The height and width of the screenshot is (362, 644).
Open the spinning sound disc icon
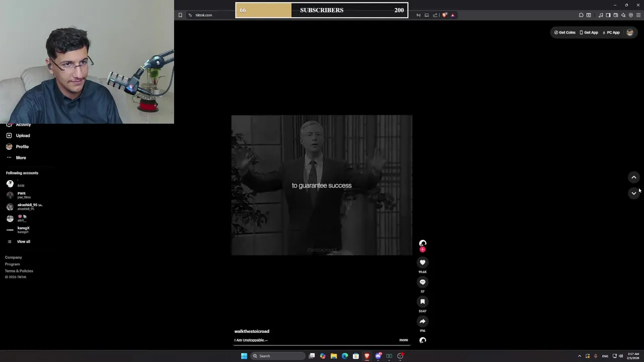click(x=423, y=340)
